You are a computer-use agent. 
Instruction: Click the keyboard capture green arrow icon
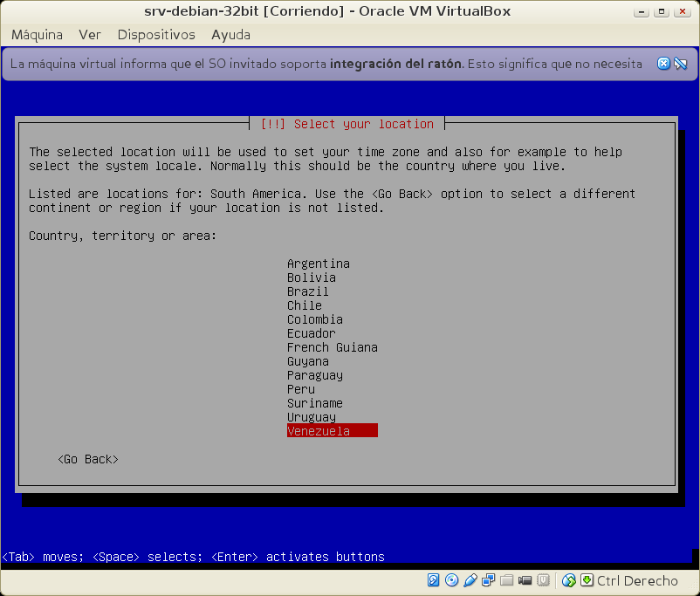[x=587, y=580]
